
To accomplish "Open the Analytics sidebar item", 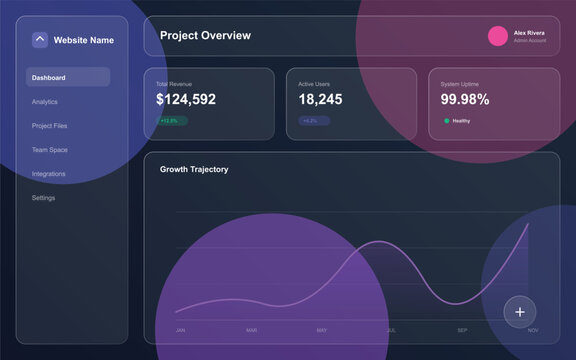I will 44,102.
